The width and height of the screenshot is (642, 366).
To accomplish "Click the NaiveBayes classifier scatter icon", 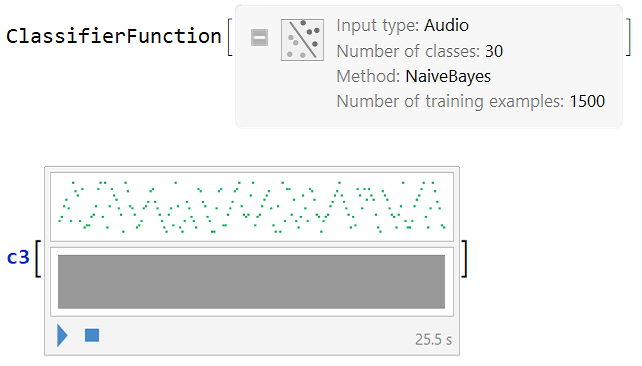I will 302,40.
